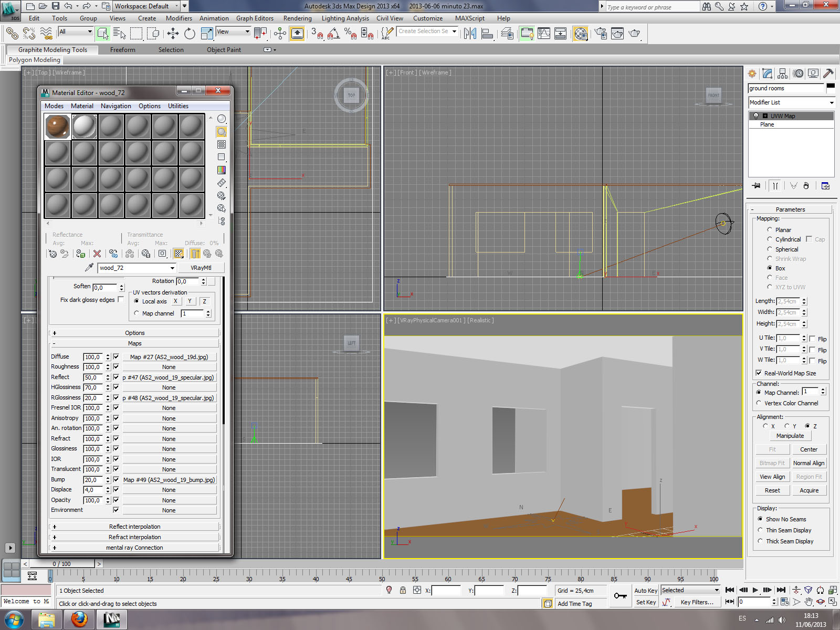Viewport: 840px width, 630px height.
Task: Click the View Align button
Action: 772,477
